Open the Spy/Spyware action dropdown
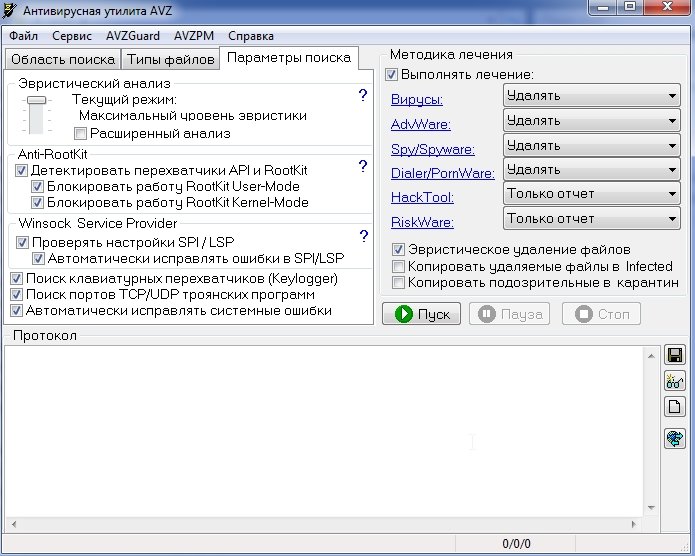 coord(591,145)
